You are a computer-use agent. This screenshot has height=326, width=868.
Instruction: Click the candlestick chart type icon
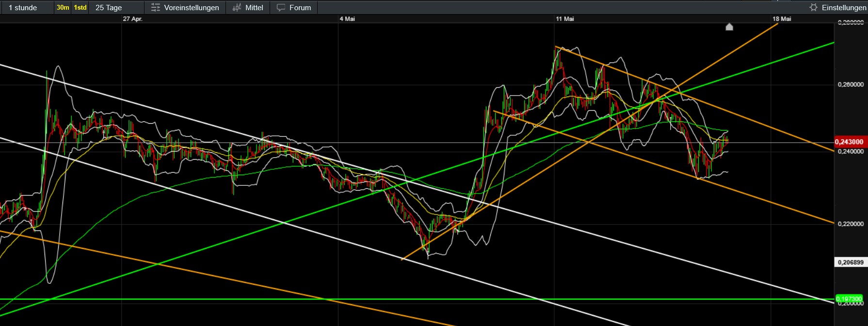pyautogui.click(x=237, y=8)
